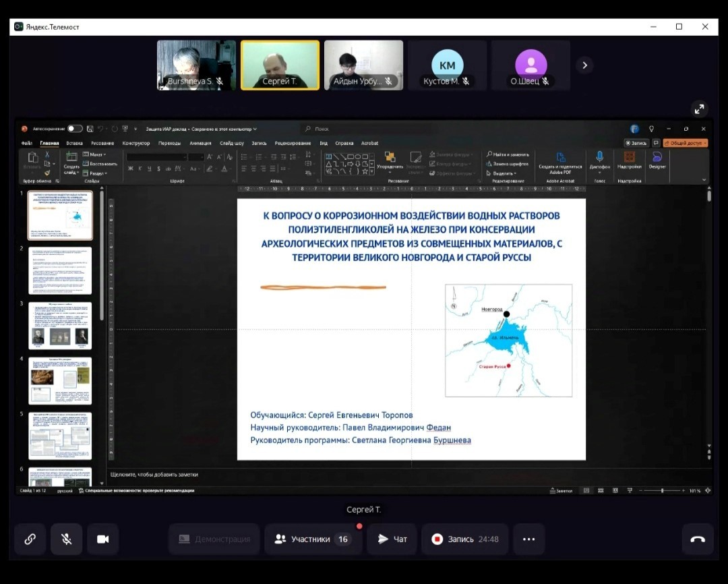Click Создать и поделиться Adobe PDF icon

561,158
